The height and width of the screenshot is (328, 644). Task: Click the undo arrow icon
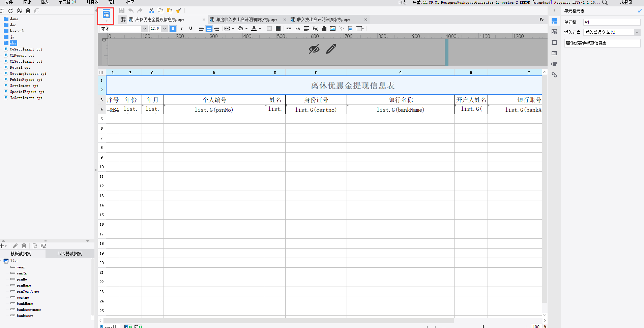click(x=131, y=10)
